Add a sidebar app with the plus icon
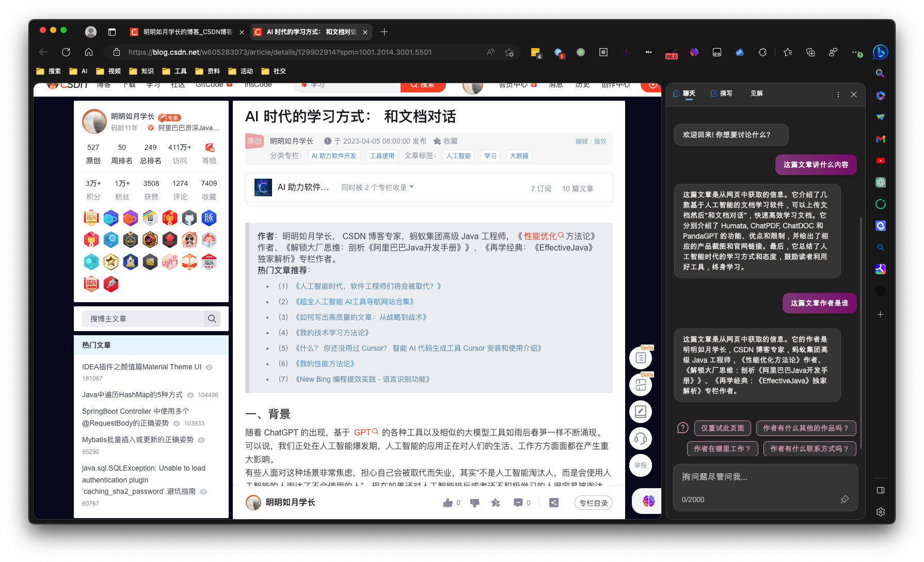Viewport: 924px width, 562px height. pyautogui.click(x=881, y=314)
